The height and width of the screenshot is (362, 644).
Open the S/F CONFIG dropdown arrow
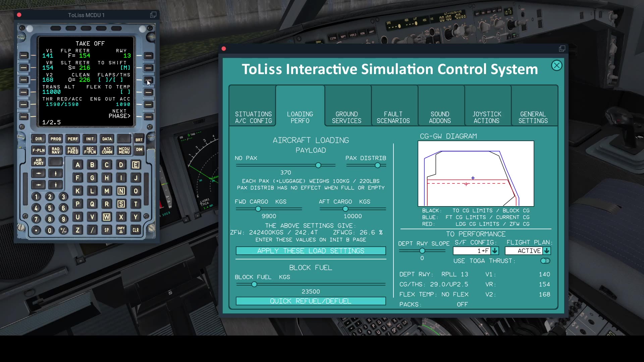tap(495, 251)
